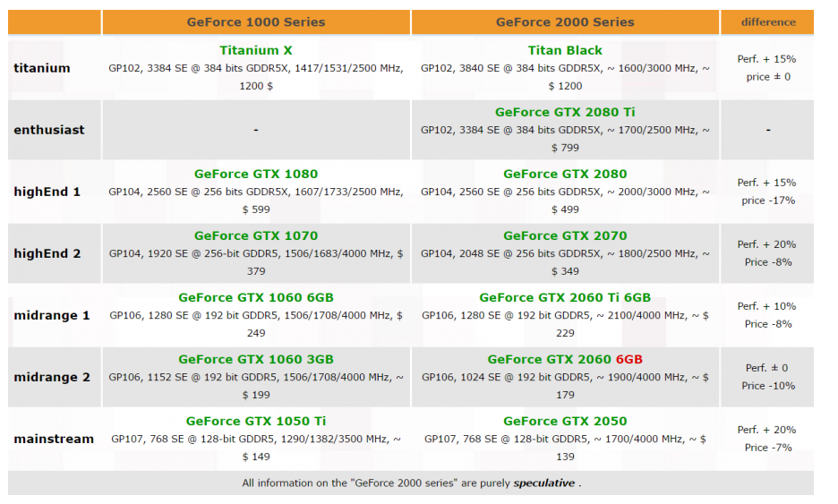Click the GeForce 2000 Series column header
The height and width of the screenshot is (504, 838).
[565, 22]
